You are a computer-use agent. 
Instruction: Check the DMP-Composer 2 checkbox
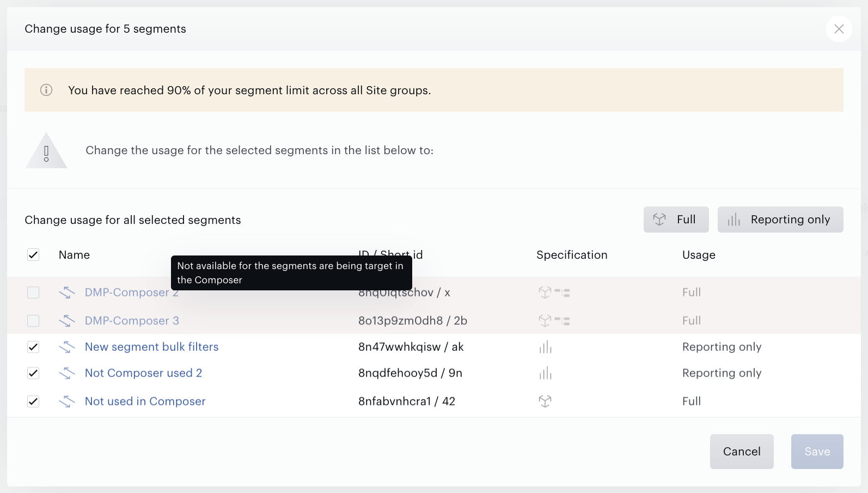pyautogui.click(x=33, y=293)
